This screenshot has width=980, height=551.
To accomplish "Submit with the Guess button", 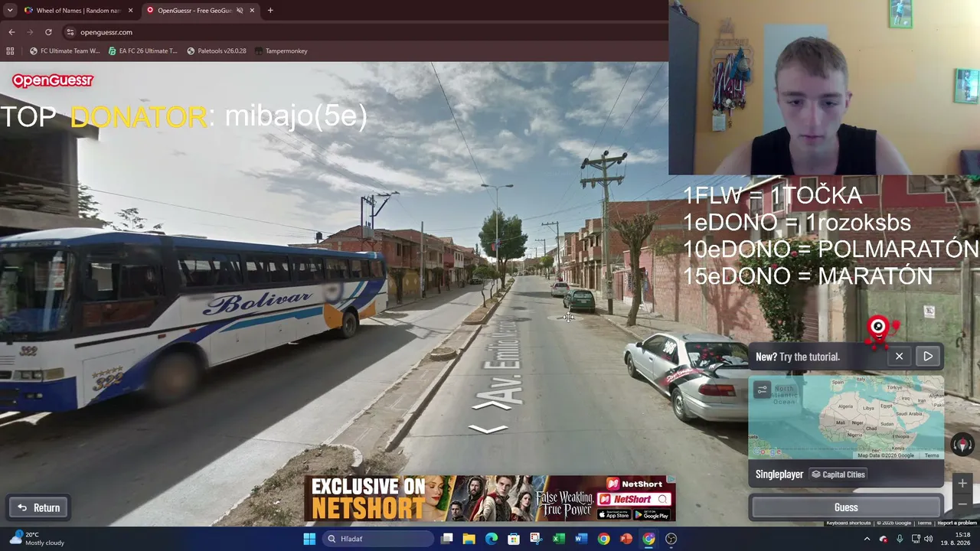I will [x=846, y=507].
